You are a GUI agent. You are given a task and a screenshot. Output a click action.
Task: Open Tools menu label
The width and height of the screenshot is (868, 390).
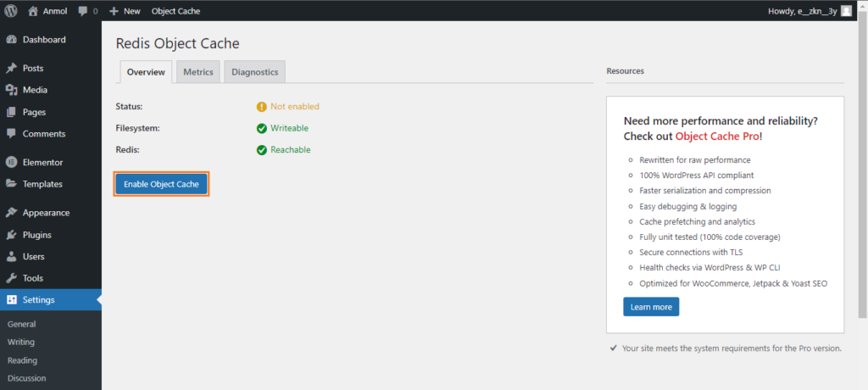click(x=33, y=279)
